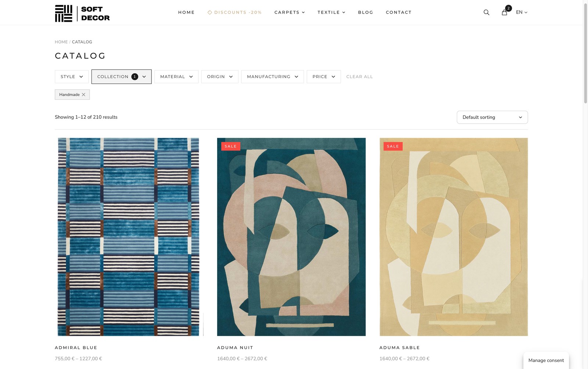
Task: Expand the Textile menu chevron
Action: (344, 13)
